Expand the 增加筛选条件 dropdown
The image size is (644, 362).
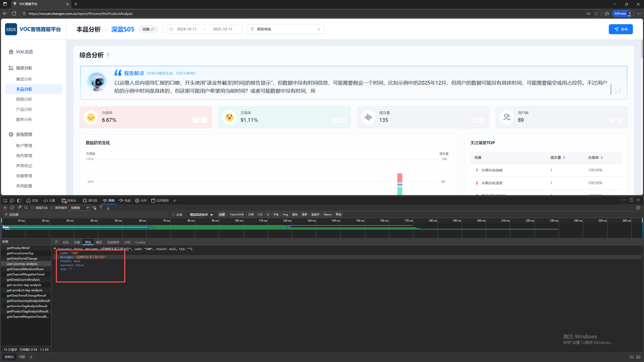201,214
